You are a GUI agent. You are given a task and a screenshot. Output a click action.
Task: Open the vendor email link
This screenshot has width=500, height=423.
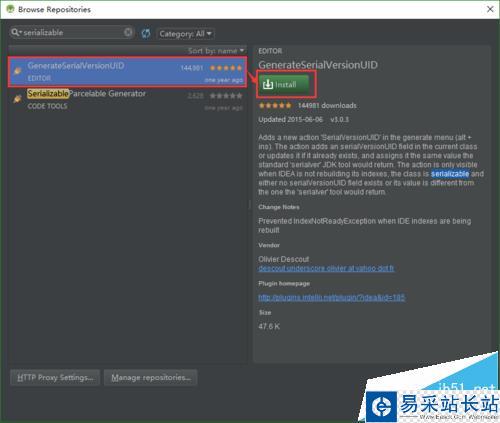326,268
